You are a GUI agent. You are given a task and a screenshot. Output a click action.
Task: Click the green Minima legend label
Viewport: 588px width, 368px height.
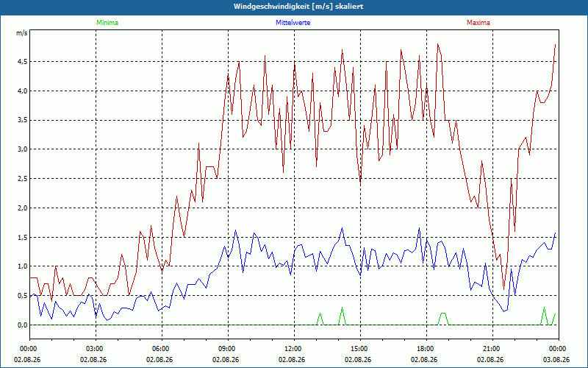(107, 23)
